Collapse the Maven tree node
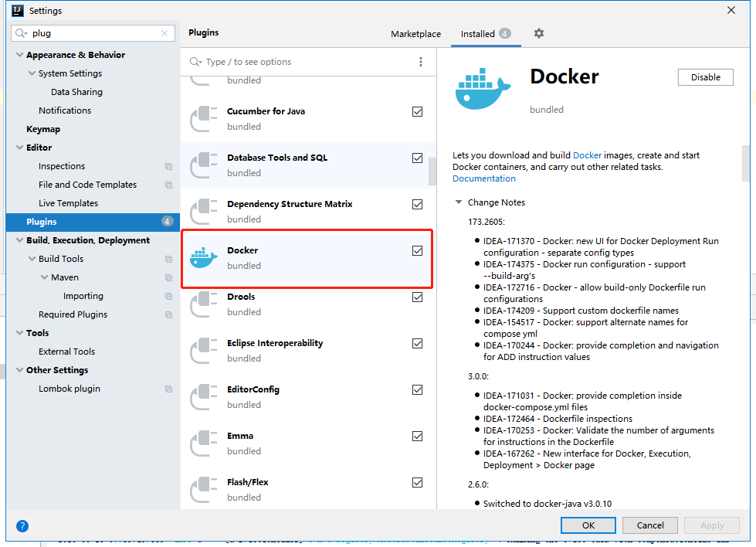Image resolution: width=756 pixels, height=547 pixels. click(x=44, y=277)
